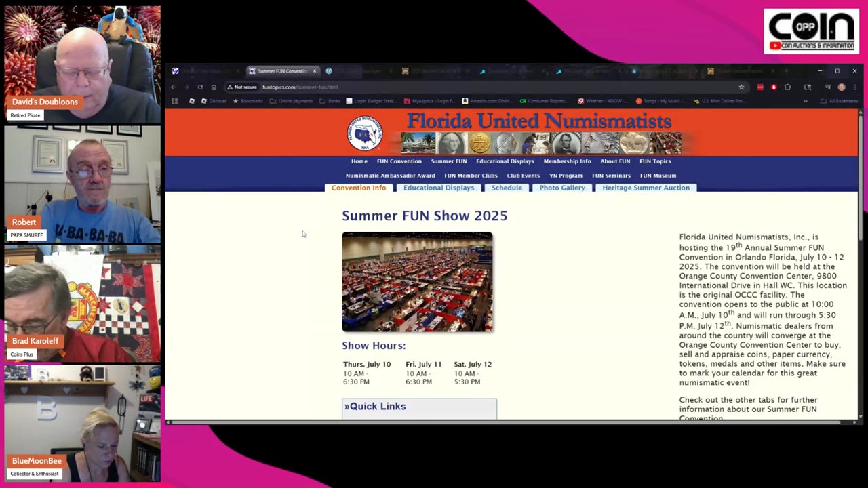Open the YN Program menu item
This screenshot has width=868, height=488.
tap(566, 176)
